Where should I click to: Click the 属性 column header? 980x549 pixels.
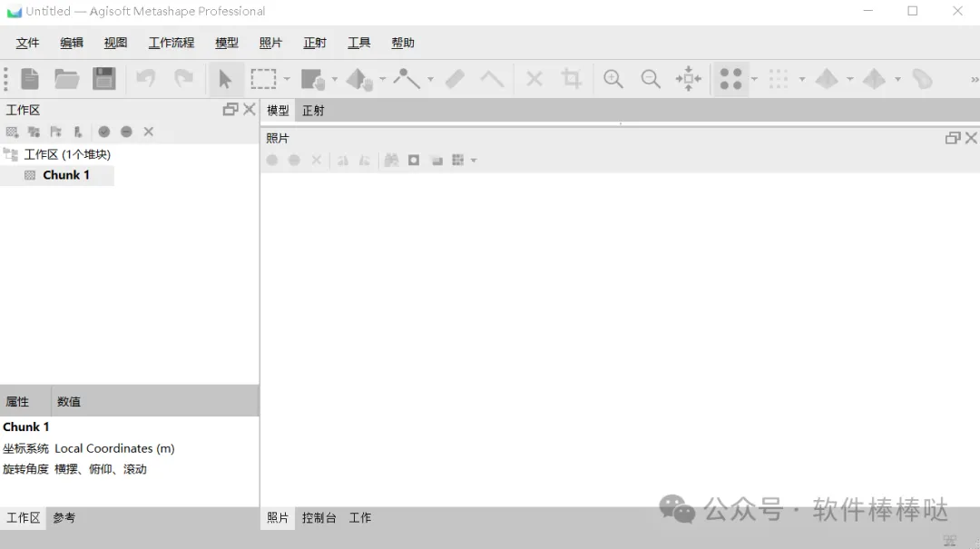click(x=25, y=401)
